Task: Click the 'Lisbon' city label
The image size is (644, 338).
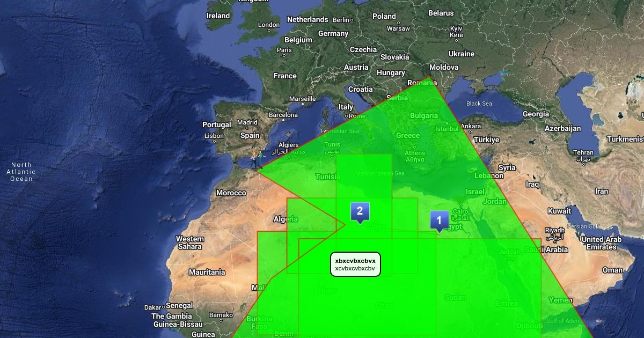Action: tap(214, 136)
